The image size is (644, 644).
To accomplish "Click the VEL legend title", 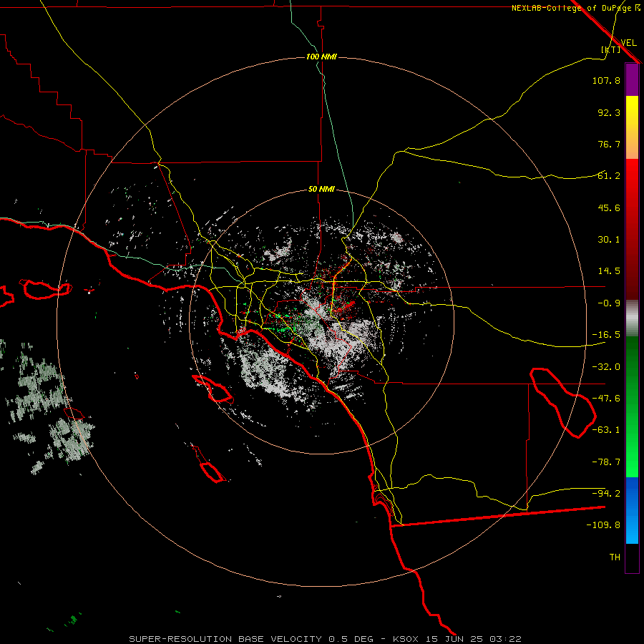I will pyautogui.click(x=628, y=43).
